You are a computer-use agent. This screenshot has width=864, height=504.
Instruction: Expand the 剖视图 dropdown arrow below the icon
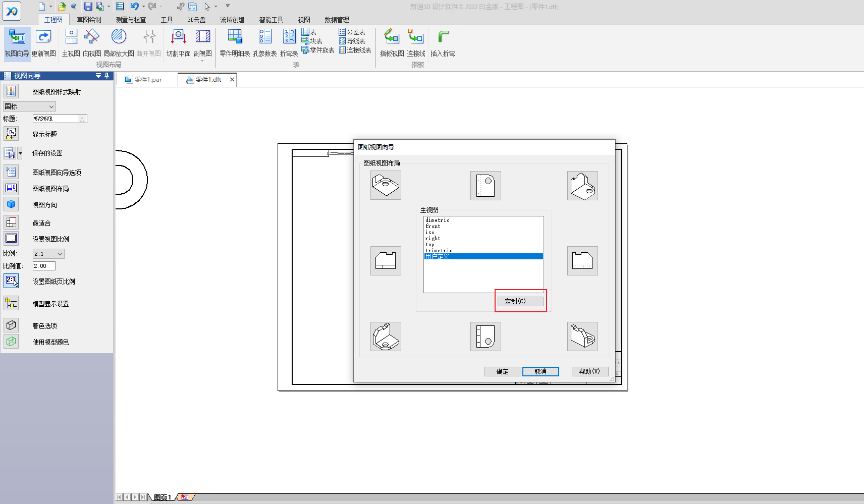click(202, 62)
